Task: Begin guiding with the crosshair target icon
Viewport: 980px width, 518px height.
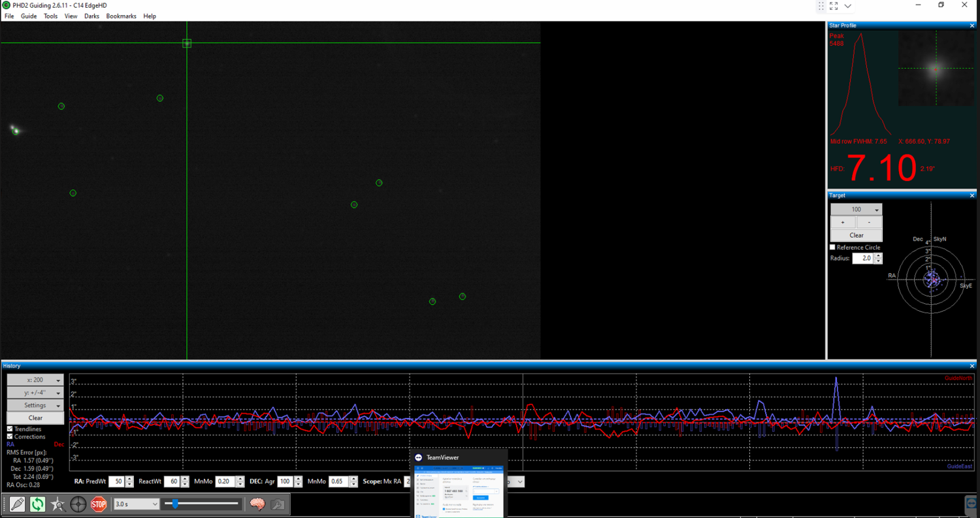Action: (x=78, y=504)
